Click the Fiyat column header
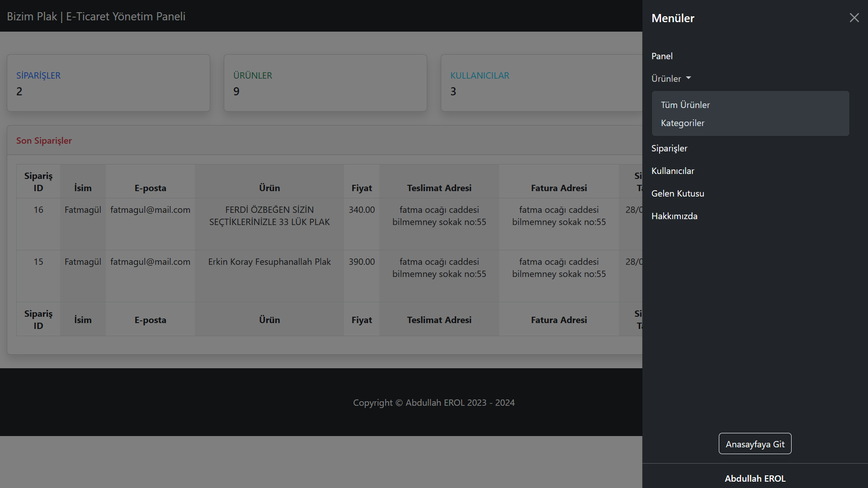The image size is (868, 488). pyautogui.click(x=362, y=188)
